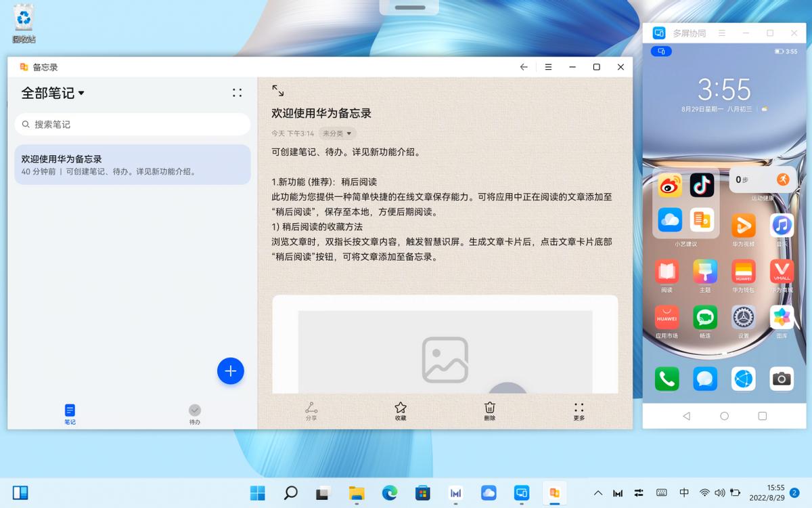Screen dimensions: 812x508
Task: Delete the current note via 删除 icon
Action: [489, 412]
